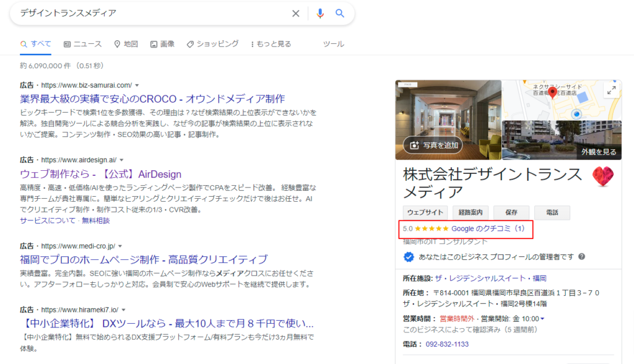Switch to the ニュース tab

82,44
